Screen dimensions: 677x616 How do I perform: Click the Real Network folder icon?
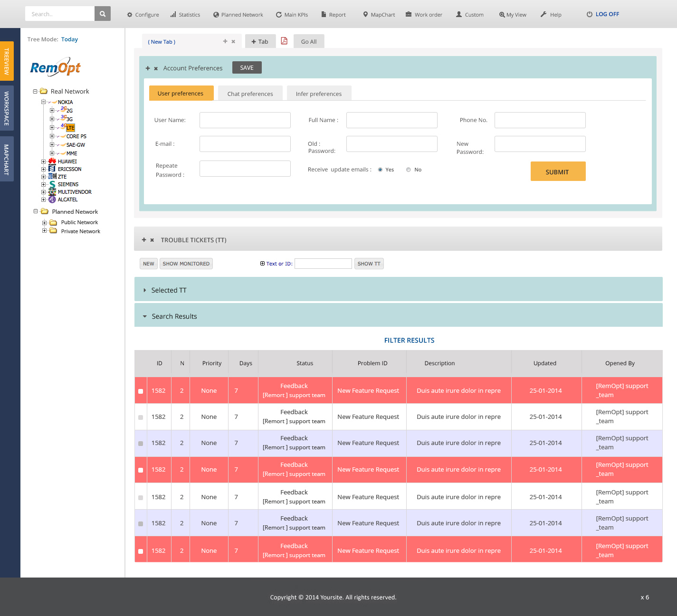[x=44, y=91]
